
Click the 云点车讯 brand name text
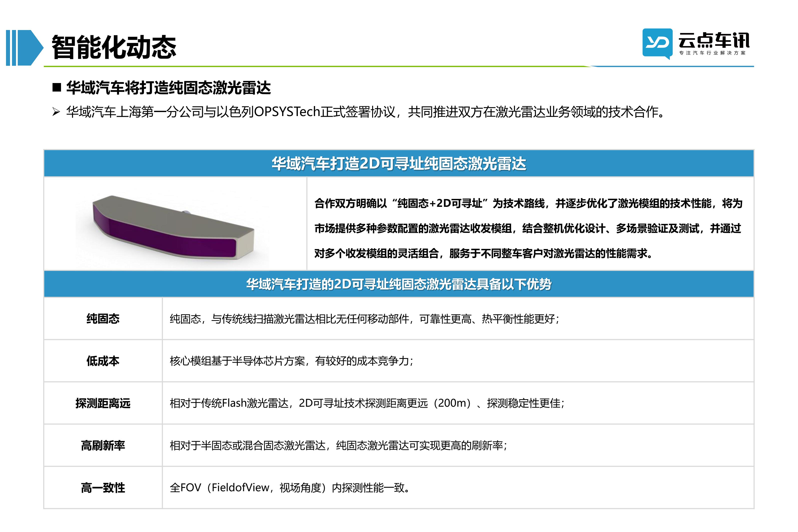pyautogui.click(x=713, y=40)
